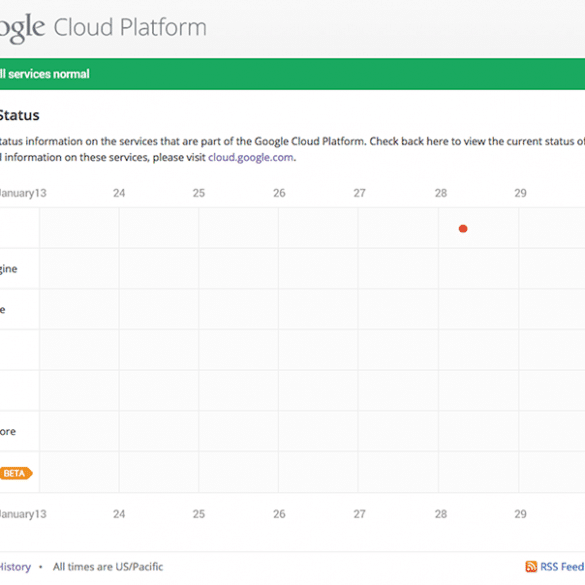Click the bottom date label 28
The width and height of the screenshot is (585, 585).
pyautogui.click(x=441, y=514)
